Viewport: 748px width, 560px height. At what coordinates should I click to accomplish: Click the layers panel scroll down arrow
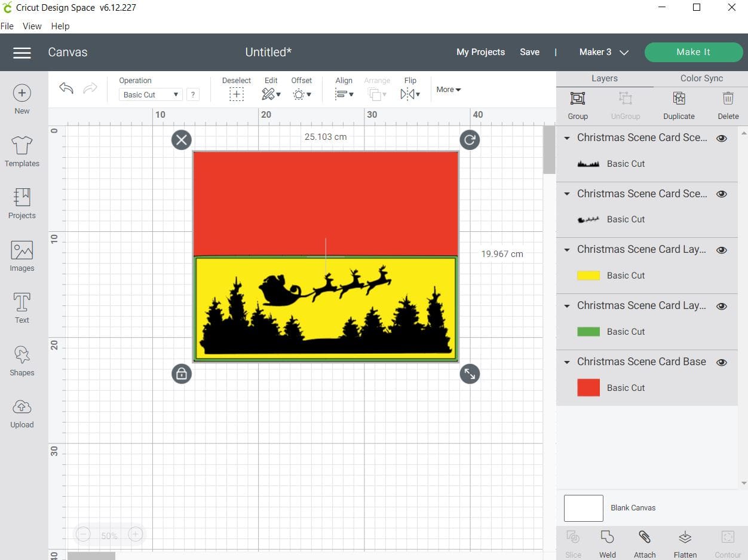coord(743,483)
